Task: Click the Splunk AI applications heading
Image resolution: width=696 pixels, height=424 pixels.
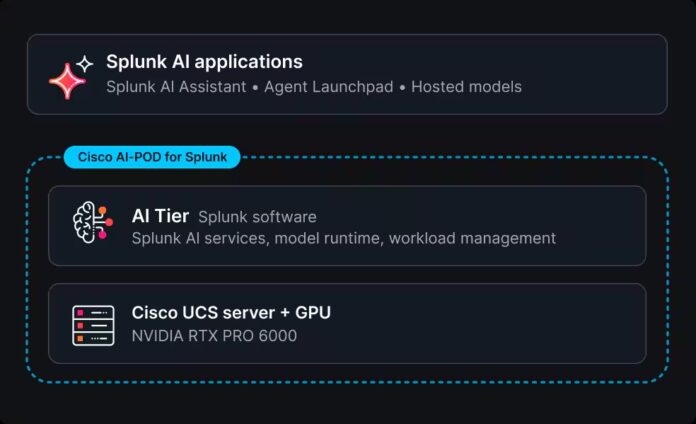Action: tap(204, 62)
